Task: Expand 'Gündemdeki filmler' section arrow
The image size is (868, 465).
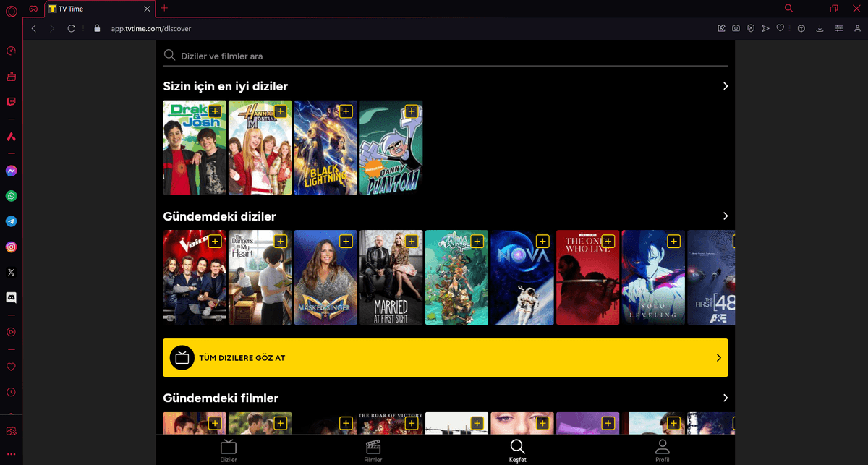Action: click(725, 398)
